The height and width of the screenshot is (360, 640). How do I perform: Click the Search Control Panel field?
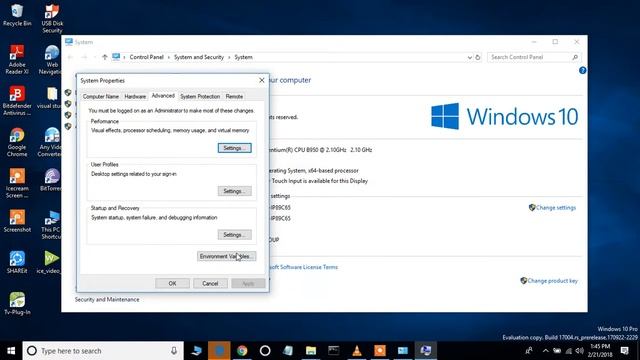pos(534,57)
